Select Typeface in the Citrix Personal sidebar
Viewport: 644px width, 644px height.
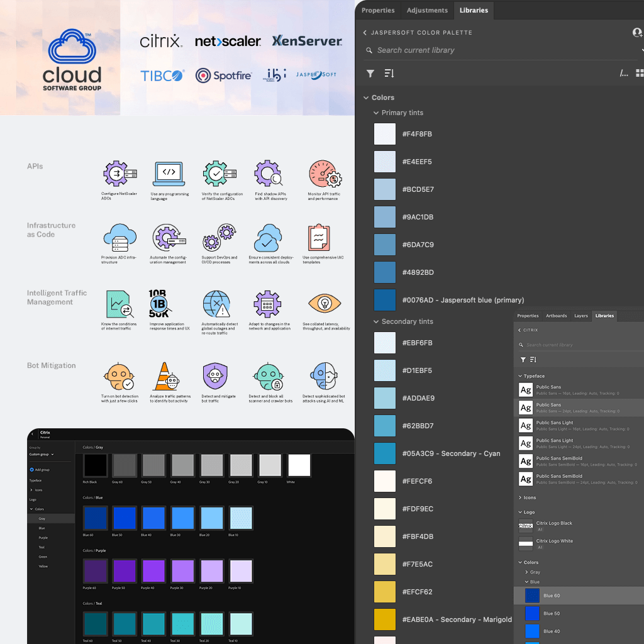click(x=35, y=480)
